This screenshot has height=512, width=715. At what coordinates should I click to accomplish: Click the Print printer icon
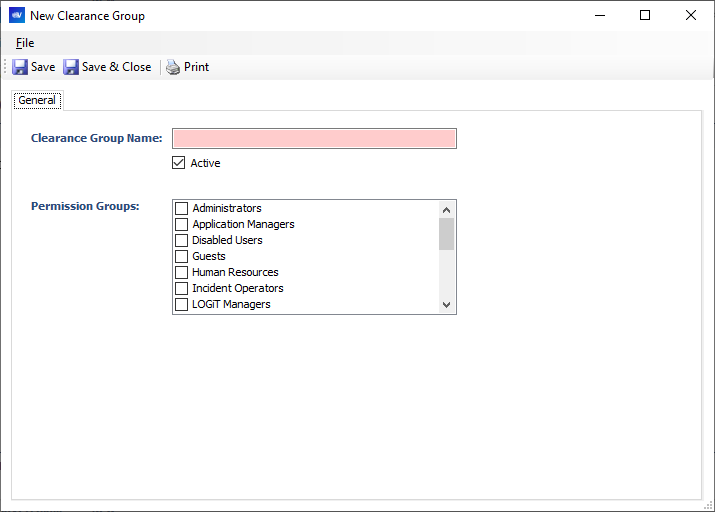[173, 67]
